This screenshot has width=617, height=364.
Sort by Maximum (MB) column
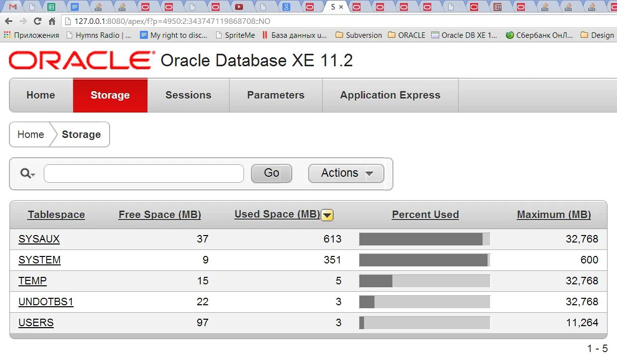554,215
